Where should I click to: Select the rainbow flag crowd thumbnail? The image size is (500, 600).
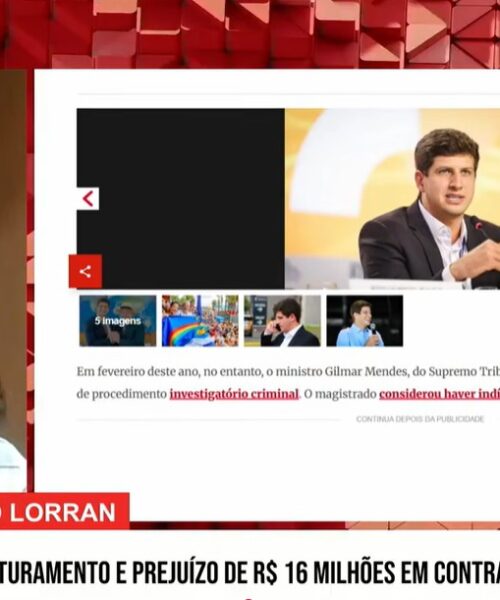point(200,321)
